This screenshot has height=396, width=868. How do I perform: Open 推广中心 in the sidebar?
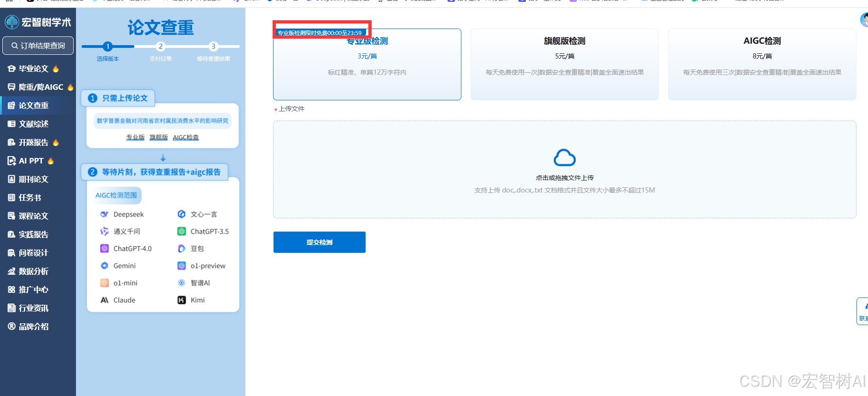pyautogui.click(x=28, y=290)
